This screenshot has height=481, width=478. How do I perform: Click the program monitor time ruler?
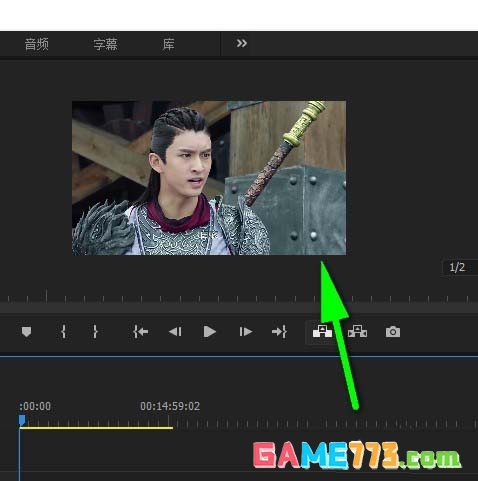[x=239, y=296]
